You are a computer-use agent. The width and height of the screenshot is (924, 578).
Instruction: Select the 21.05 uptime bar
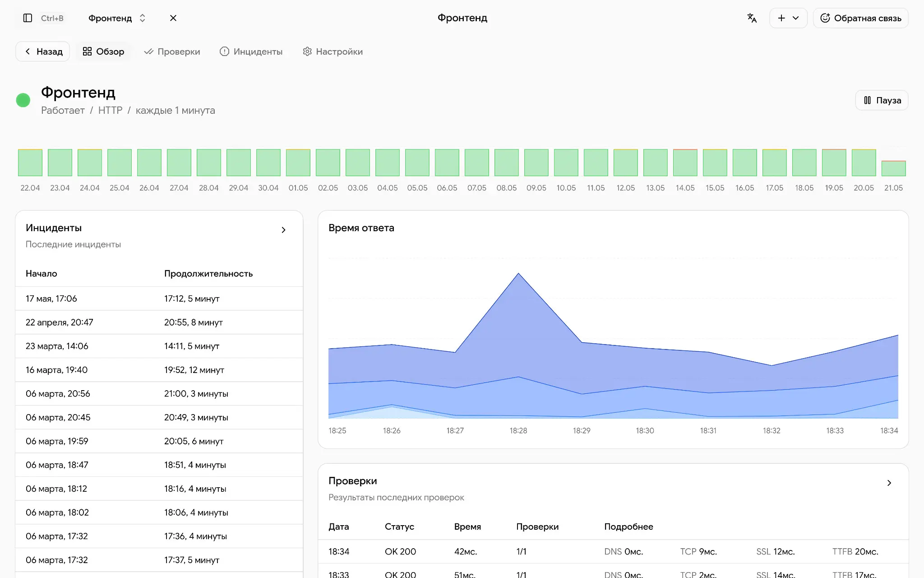[894, 168]
